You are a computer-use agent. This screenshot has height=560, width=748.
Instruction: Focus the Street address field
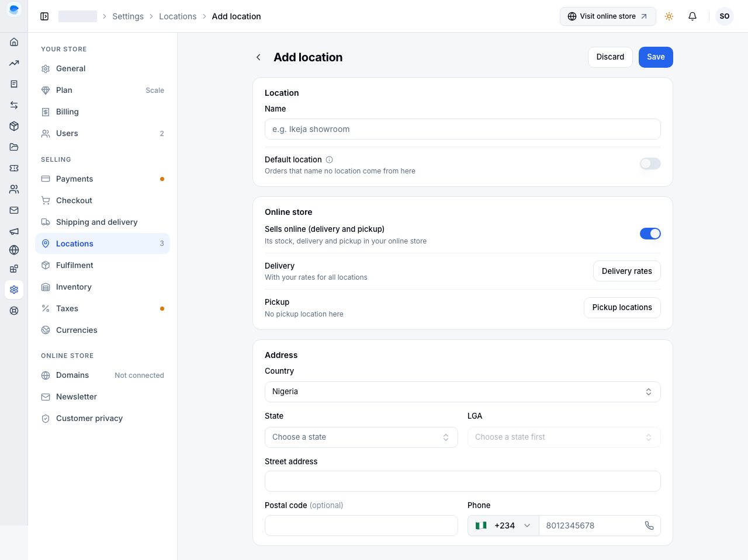click(463, 481)
